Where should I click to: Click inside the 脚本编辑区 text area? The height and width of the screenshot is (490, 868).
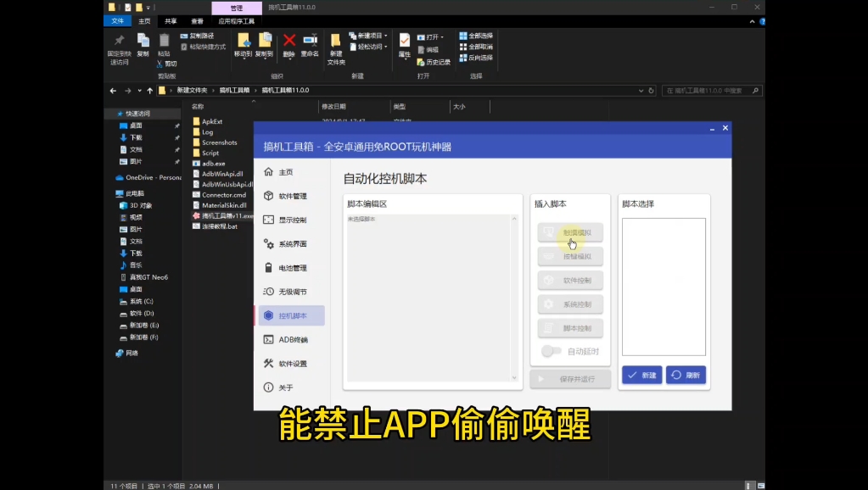[x=429, y=298]
